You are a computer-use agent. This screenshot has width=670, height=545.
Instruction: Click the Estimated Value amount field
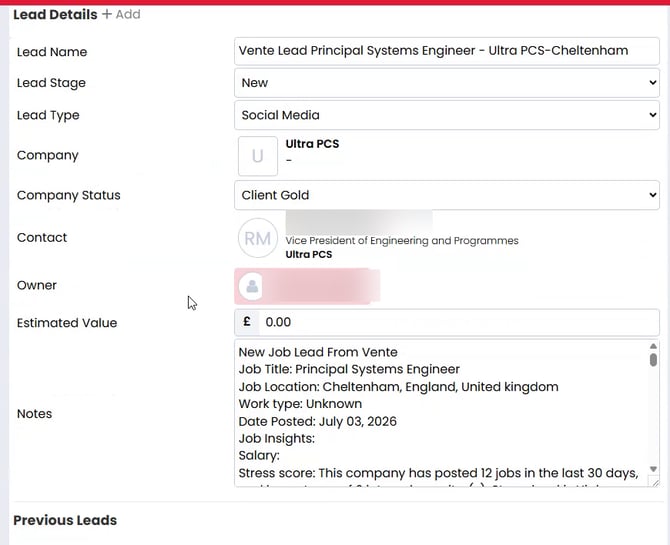459,322
